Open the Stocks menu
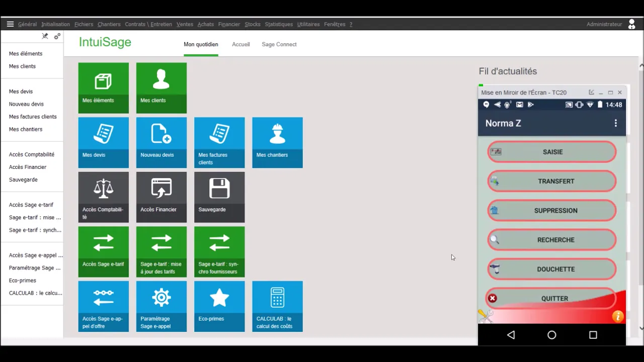 (253, 24)
